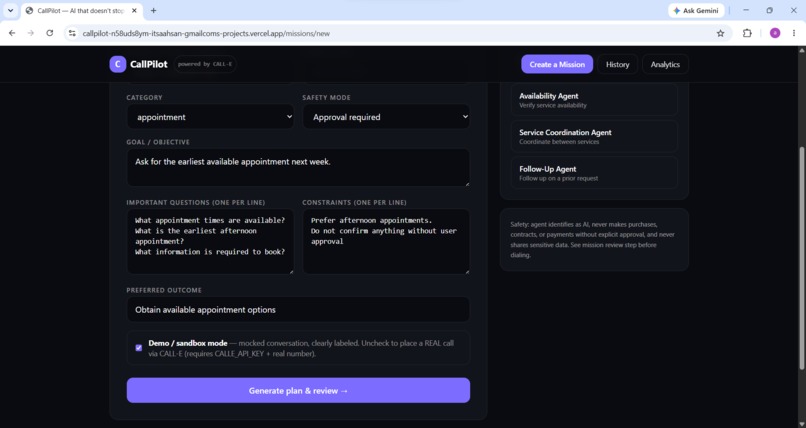Click the 'Prefer afternoon appointments.' line
Viewport: 806px width, 428px height.
(371, 220)
